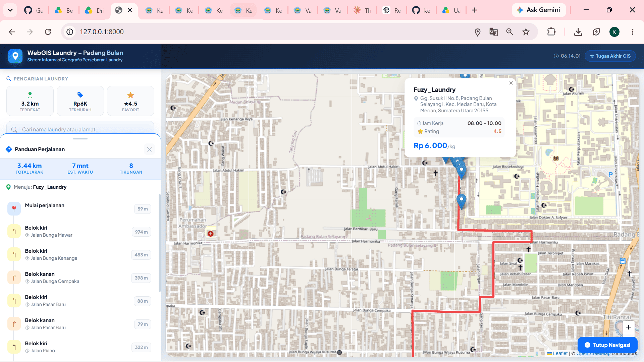Select Belok kanan Jalan Bunga Cempaka step
Viewport: 644px width, 362px height.
[x=79, y=278]
